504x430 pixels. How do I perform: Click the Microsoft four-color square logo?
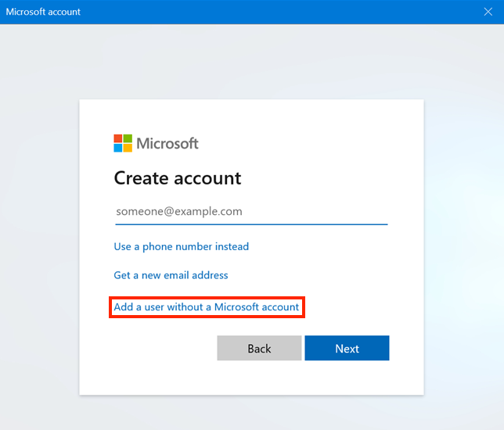123,143
